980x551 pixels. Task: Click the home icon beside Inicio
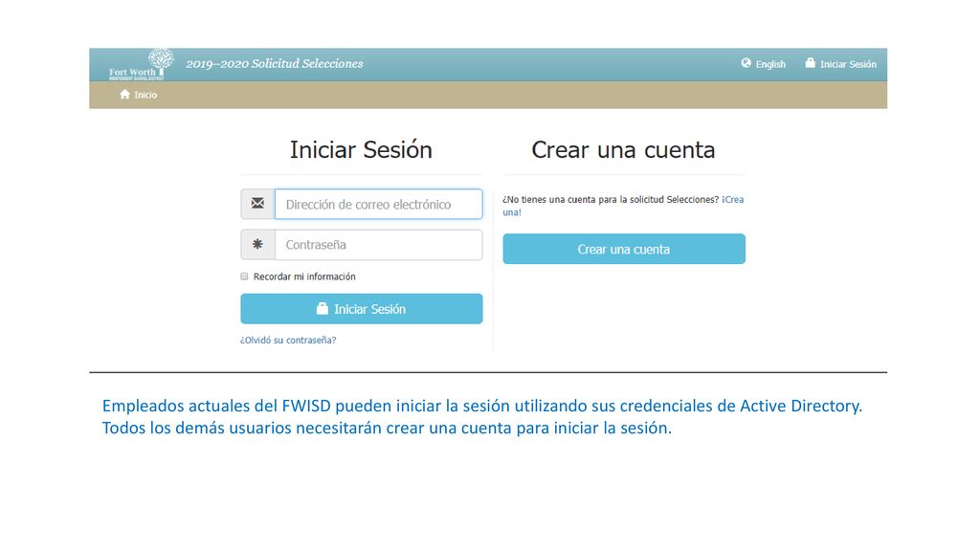pos(125,95)
